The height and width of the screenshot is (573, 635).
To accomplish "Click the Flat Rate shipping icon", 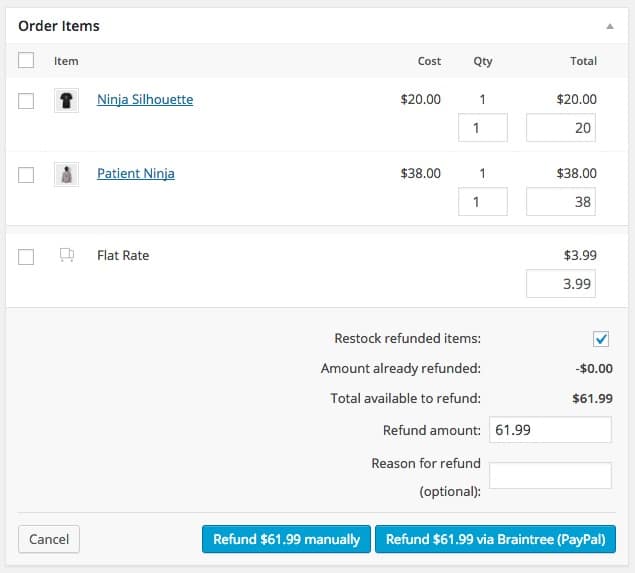I will pos(66,256).
